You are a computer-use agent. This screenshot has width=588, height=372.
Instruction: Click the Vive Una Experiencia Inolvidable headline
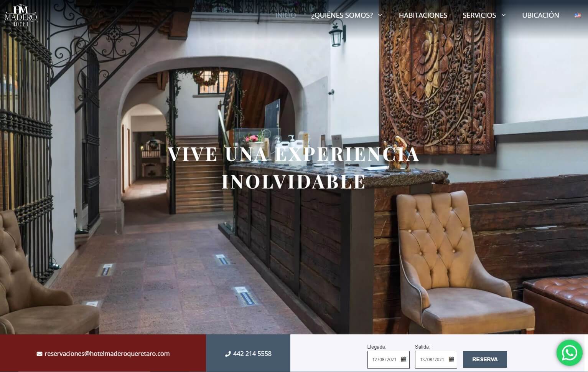tap(293, 168)
